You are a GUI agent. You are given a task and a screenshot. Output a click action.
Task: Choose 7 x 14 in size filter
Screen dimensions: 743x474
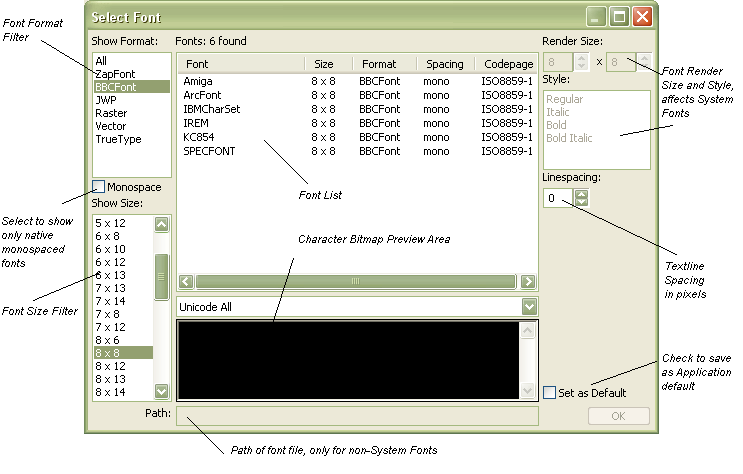click(110, 301)
